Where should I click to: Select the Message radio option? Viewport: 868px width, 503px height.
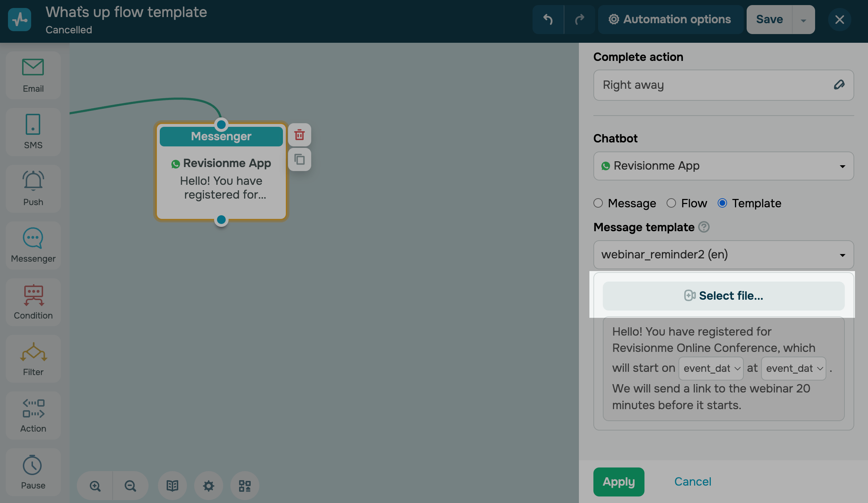[x=598, y=203]
